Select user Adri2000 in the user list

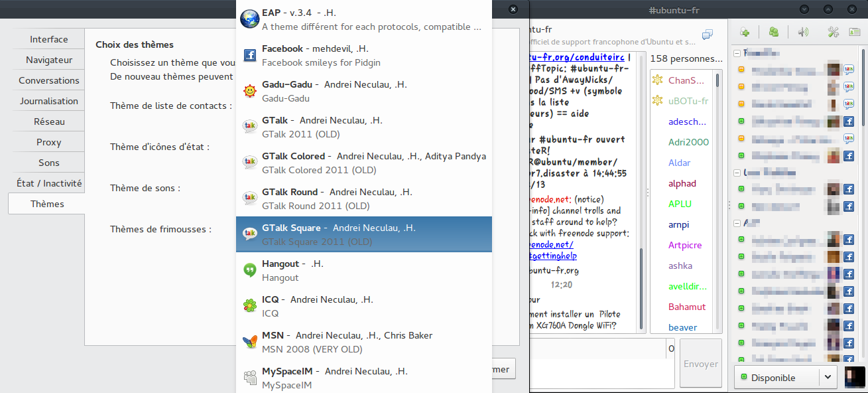point(688,142)
